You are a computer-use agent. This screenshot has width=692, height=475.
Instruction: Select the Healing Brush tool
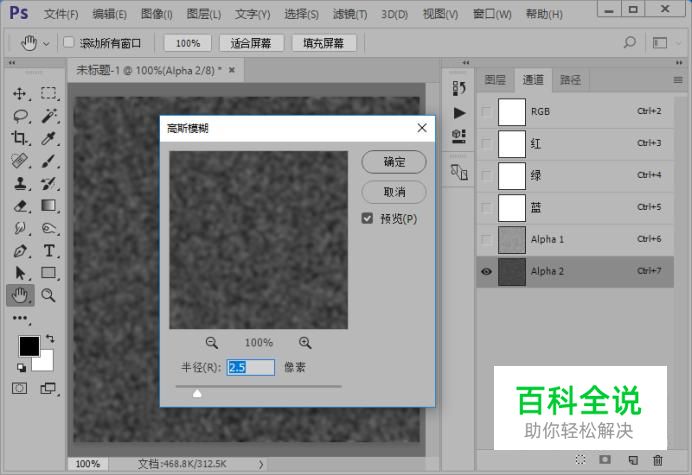pos(19,161)
